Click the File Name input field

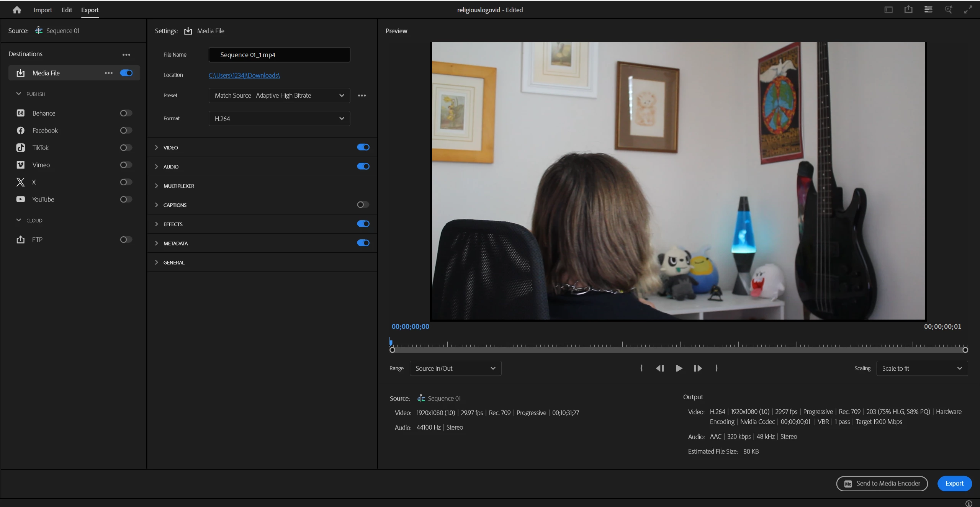coord(279,55)
